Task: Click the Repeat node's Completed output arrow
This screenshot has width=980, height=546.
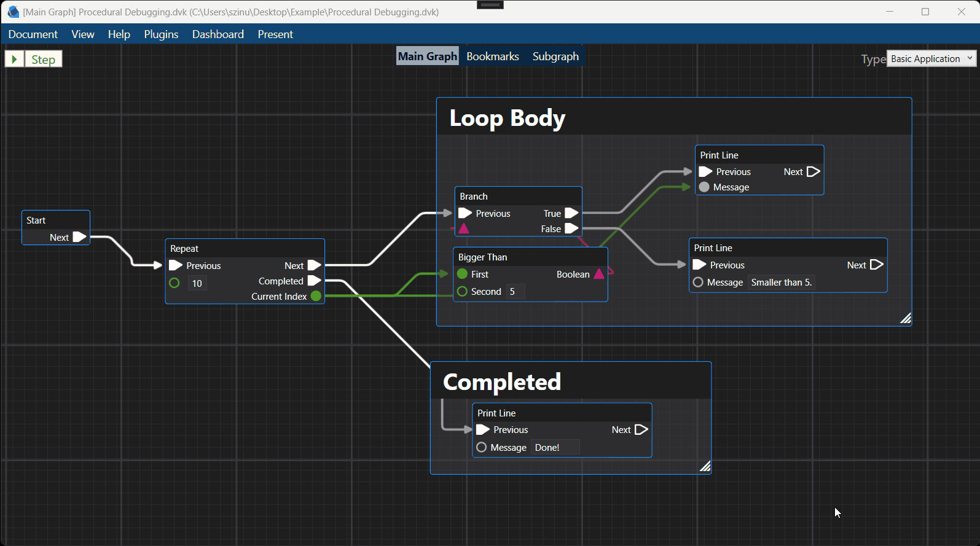Action: [314, 281]
